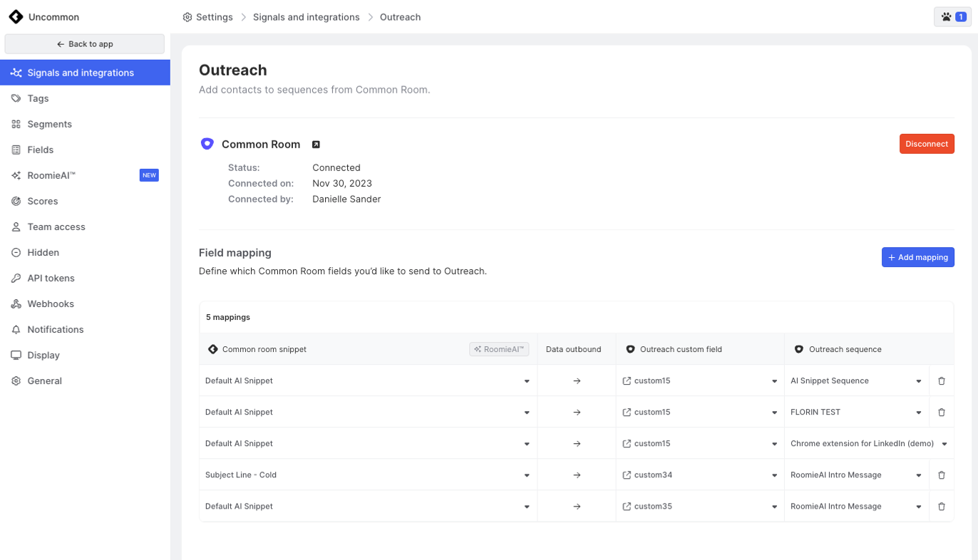The width and height of the screenshot is (978, 560).
Task: Click the Outreach breadcrumb item
Action: click(401, 17)
